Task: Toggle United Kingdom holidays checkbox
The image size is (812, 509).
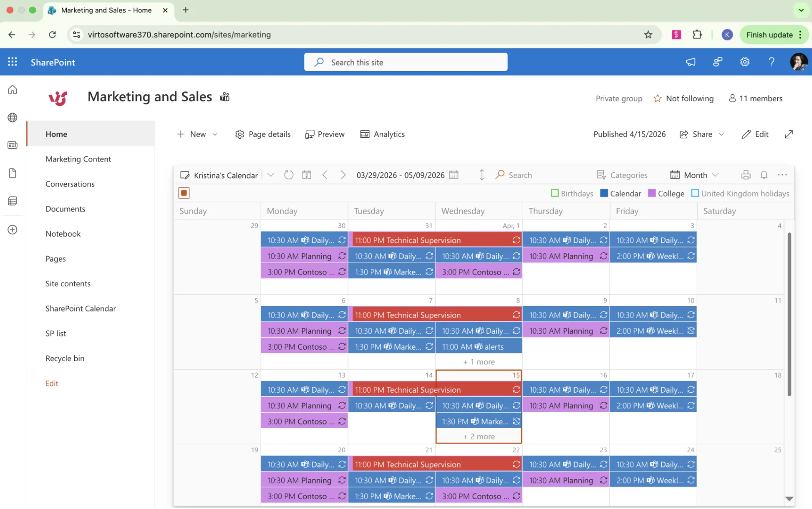Action: (695, 193)
